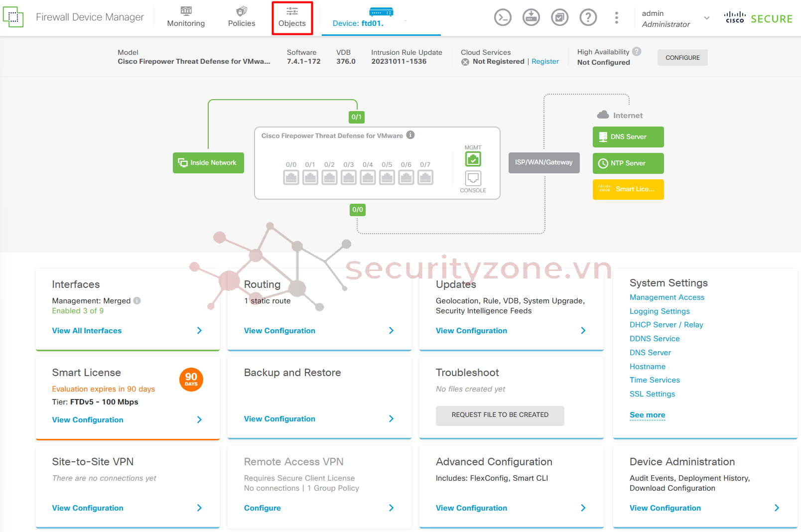
Task: Click the Updates card chevron arrow
Action: tap(583, 330)
